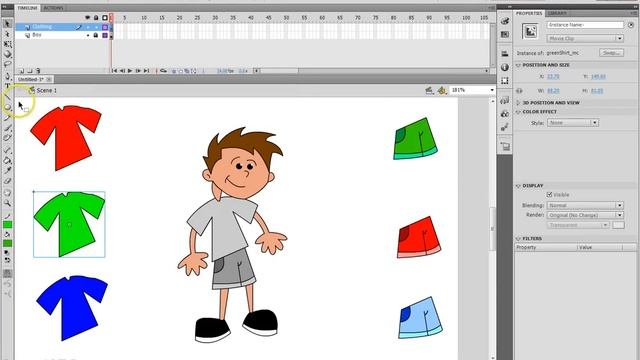Open the Movie Clip instance type dropdown
This screenshot has height=360, width=640.
585,38
